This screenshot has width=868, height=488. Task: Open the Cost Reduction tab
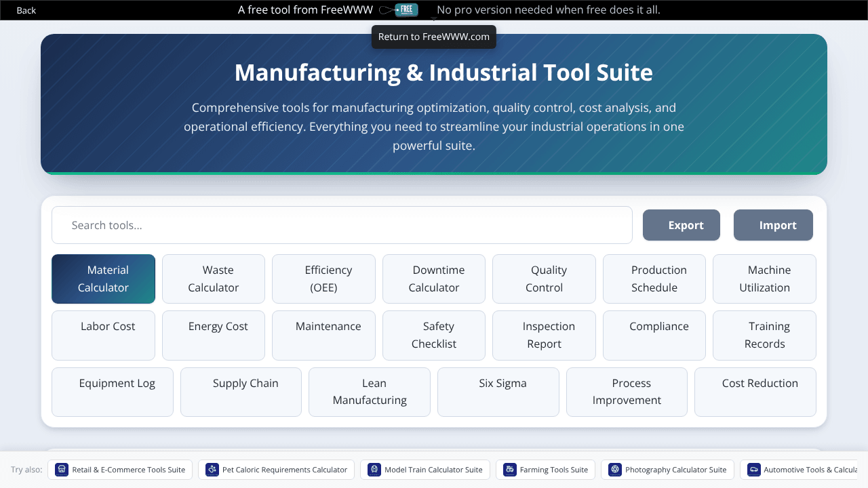pos(755,392)
